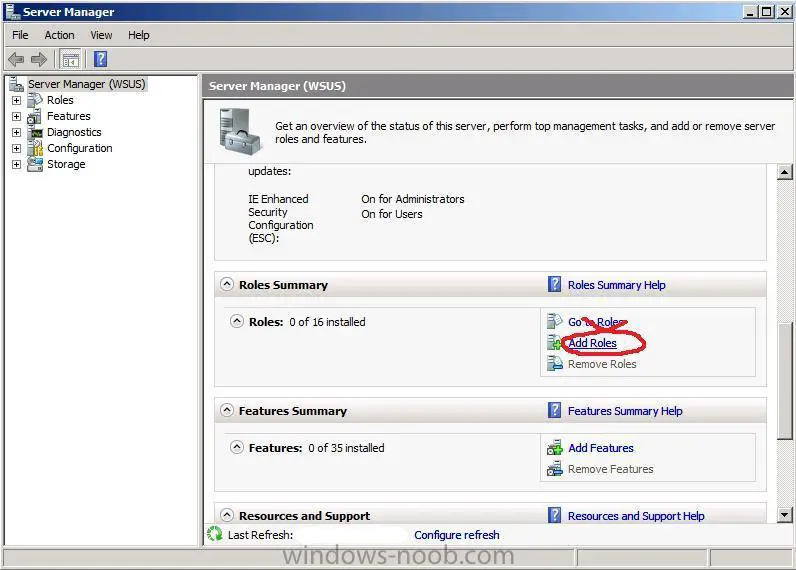
Task: Click the Go to Roles link
Action: (598, 322)
